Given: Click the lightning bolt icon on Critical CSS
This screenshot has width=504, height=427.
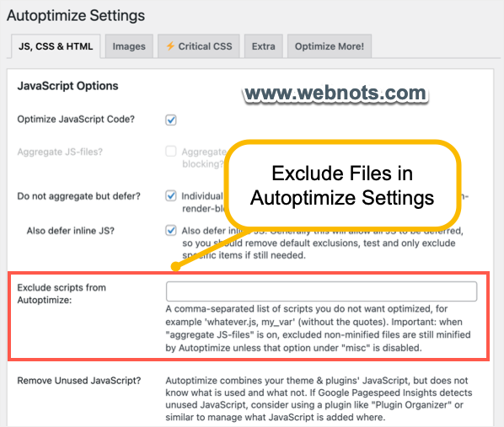Looking at the screenshot, I should (x=170, y=46).
